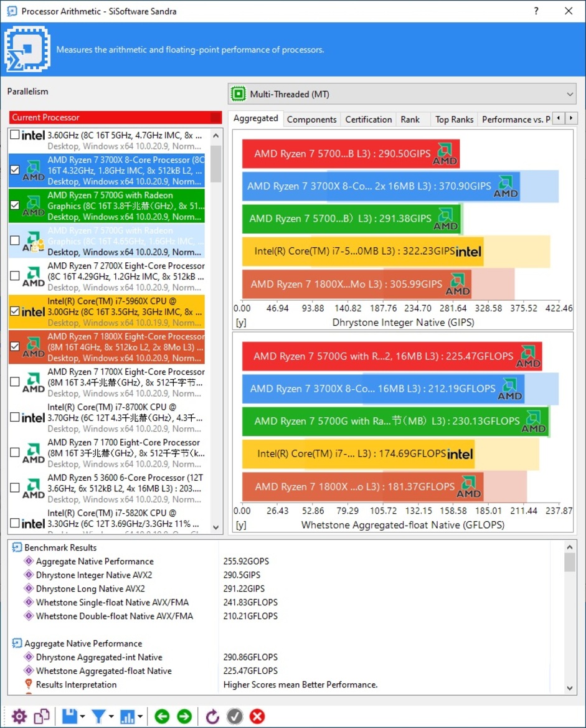Open options via the purple gear icon

click(19, 716)
